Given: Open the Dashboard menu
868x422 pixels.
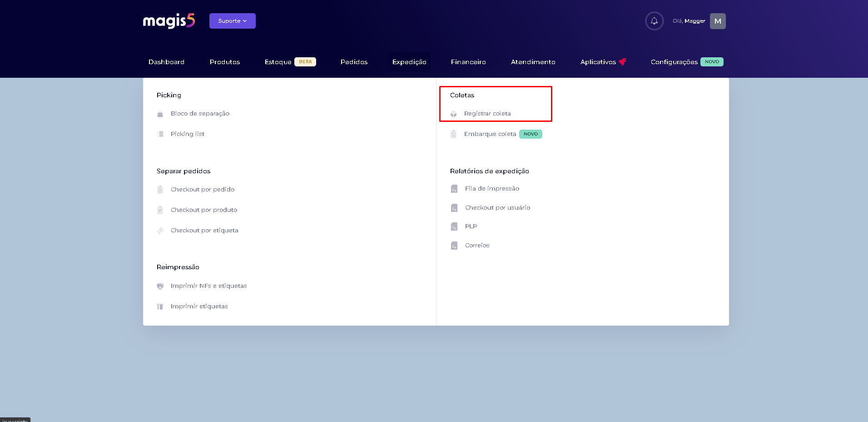Looking at the screenshot, I should pos(166,62).
